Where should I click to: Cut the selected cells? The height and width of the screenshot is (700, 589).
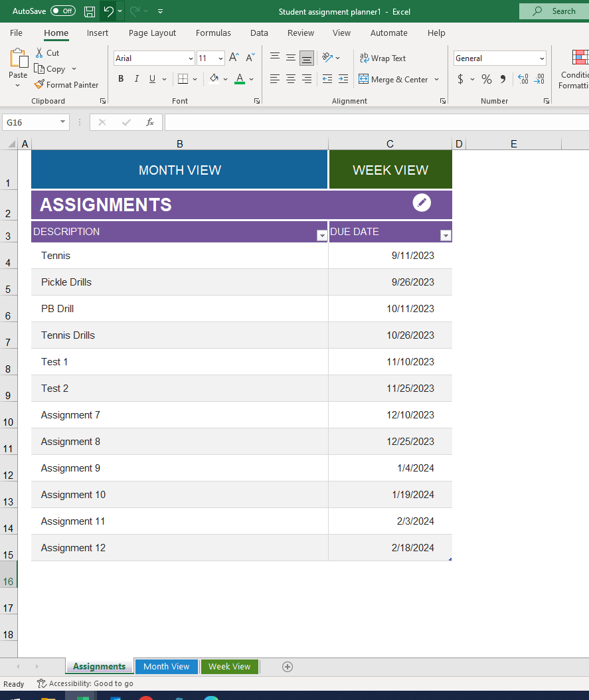(x=47, y=52)
